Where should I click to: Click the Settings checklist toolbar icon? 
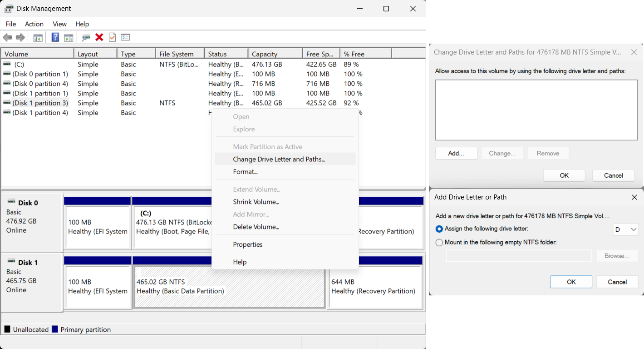point(125,37)
